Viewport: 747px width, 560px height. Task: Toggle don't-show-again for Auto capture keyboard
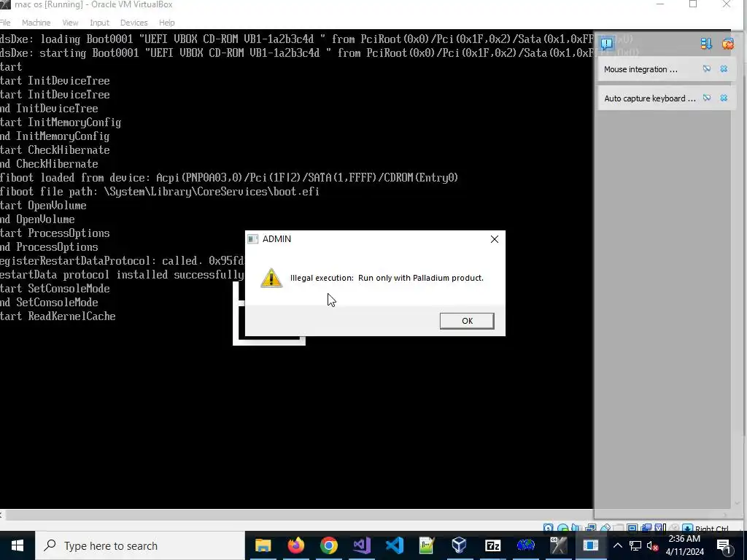(707, 98)
